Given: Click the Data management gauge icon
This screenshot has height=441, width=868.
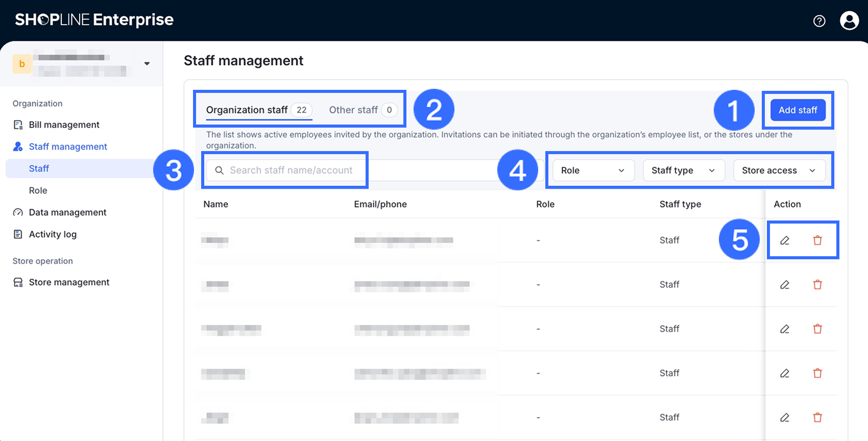Looking at the screenshot, I should (18, 212).
